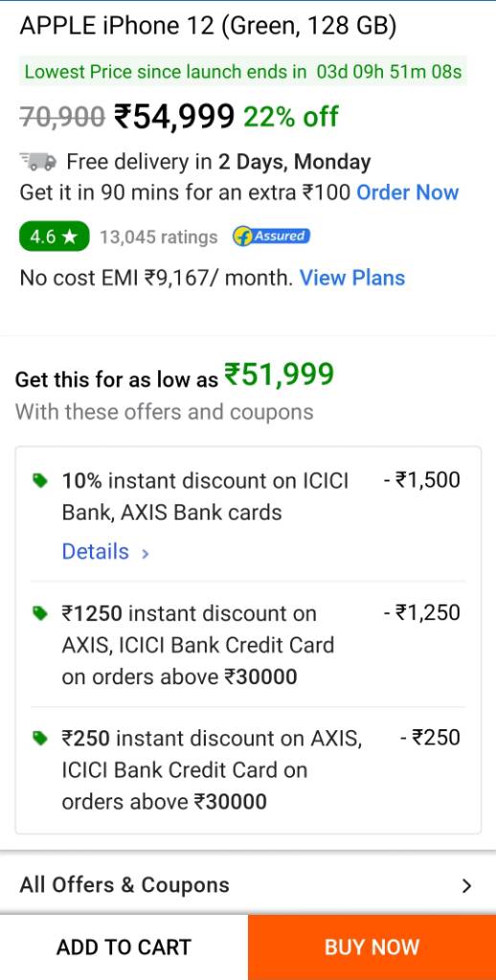The width and height of the screenshot is (496, 980).
Task: Tap the delivery truck icon
Action: (37, 162)
